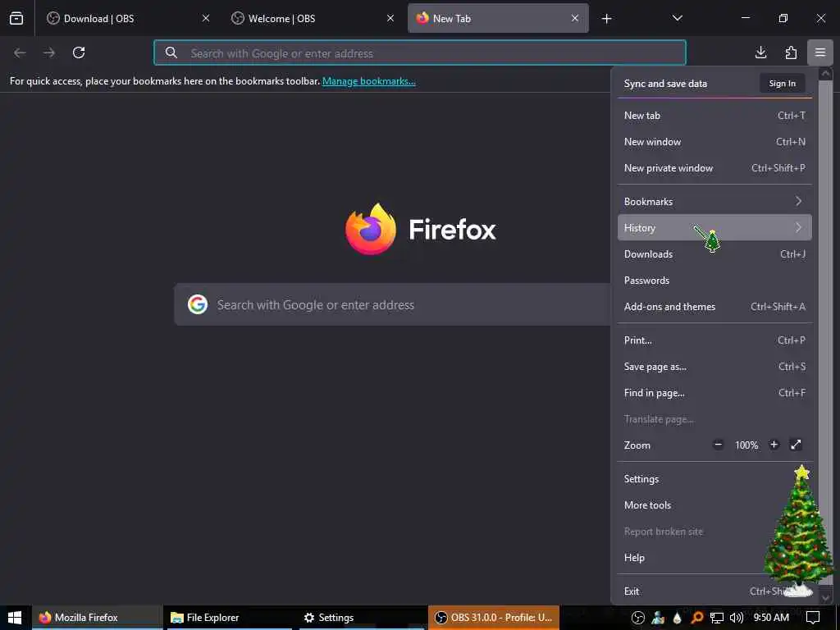Reset zoom by clicking 100%
This screenshot has height=630, width=840.
(x=746, y=445)
